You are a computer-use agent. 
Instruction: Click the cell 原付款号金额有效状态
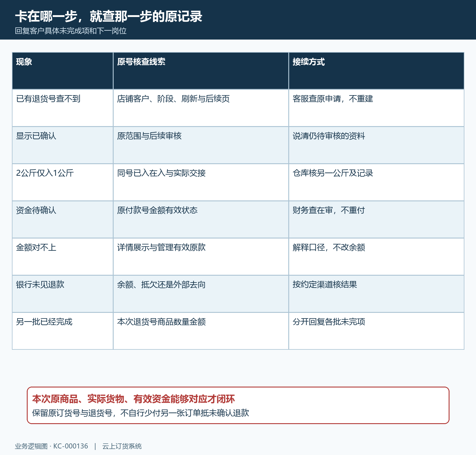click(201, 219)
